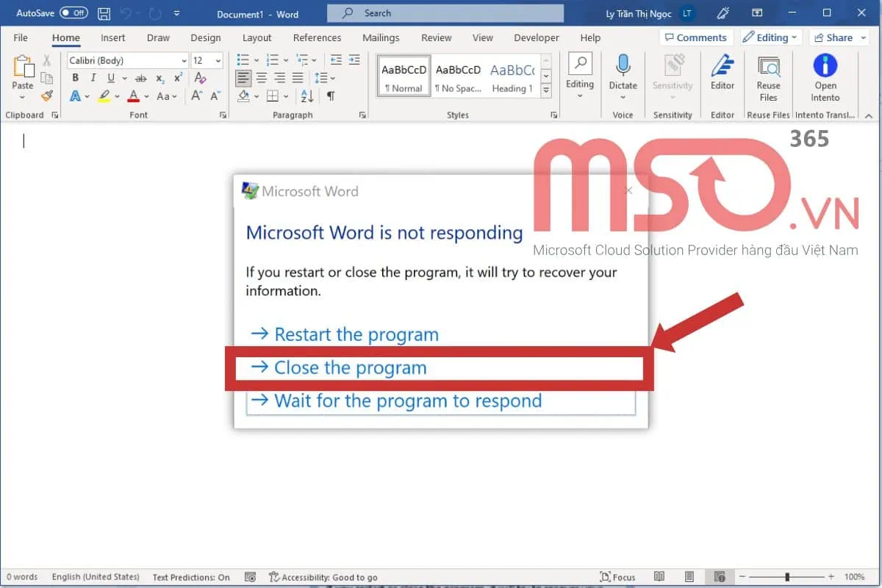882x588 pixels.
Task: Apply yellow Text Highlight Color
Action: pos(104,96)
